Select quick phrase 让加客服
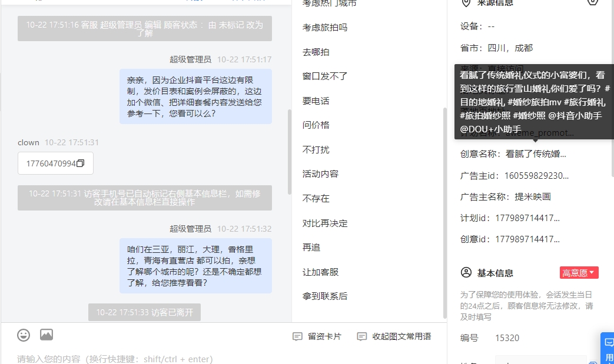Viewport: 614px width, 364px height. pyautogui.click(x=320, y=272)
